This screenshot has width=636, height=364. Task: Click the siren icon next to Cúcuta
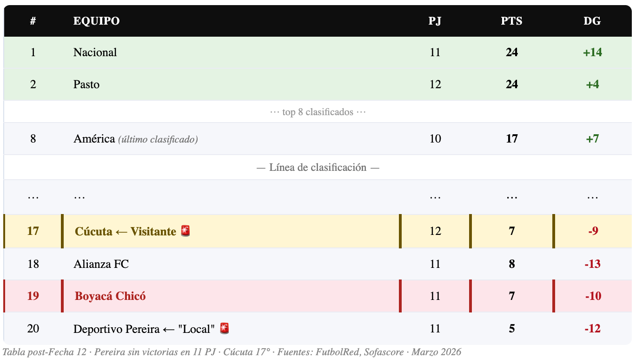(185, 231)
